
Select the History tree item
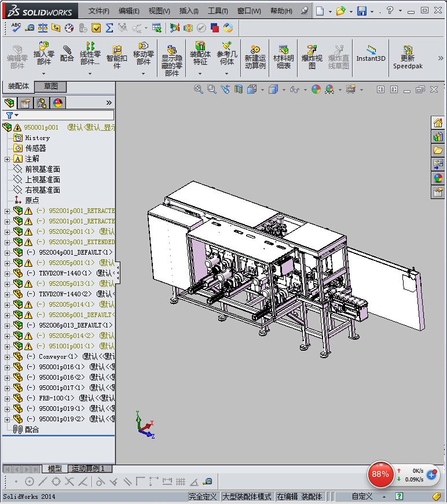[37, 138]
